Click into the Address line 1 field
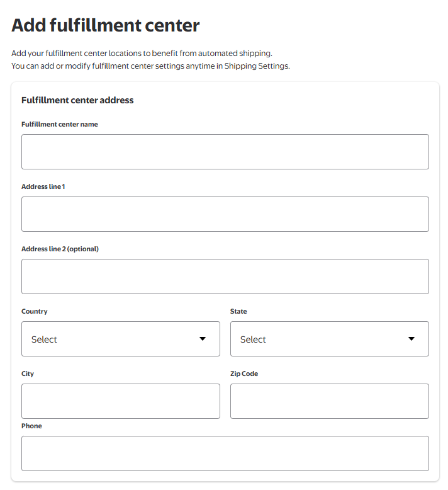The width and height of the screenshot is (448, 490). [x=225, y=214]
